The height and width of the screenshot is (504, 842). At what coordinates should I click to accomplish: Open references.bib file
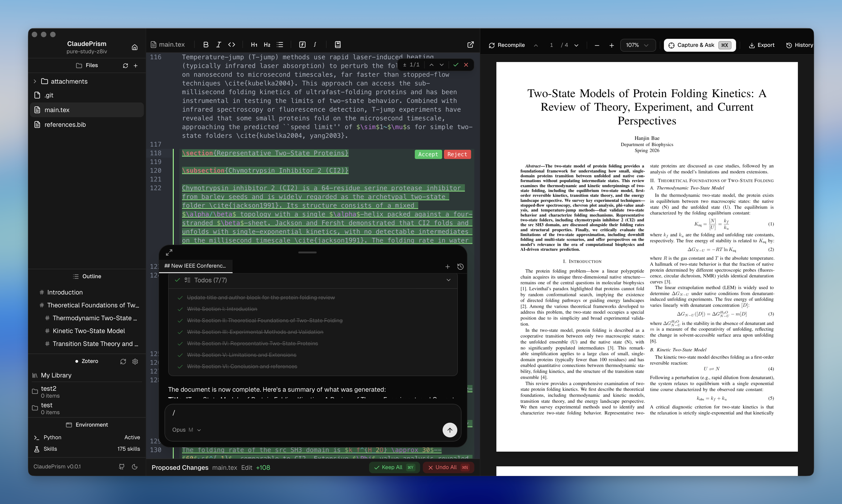87,125
